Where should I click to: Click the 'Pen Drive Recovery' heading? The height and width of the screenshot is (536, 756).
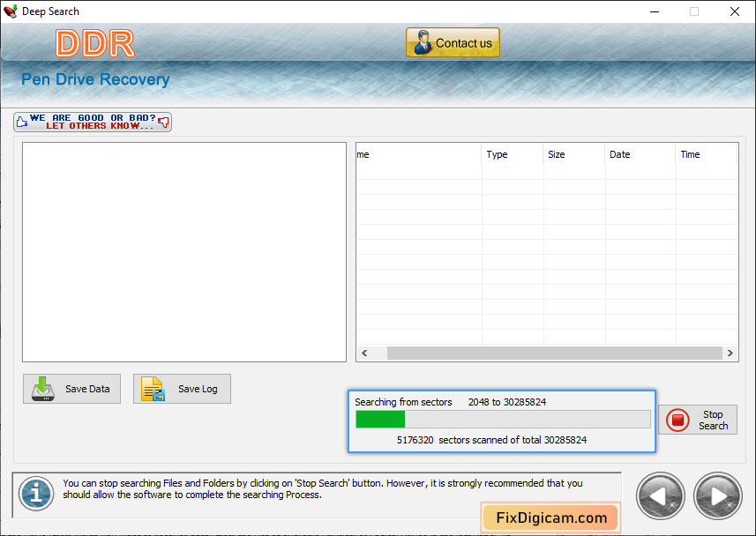click(95, 79)
